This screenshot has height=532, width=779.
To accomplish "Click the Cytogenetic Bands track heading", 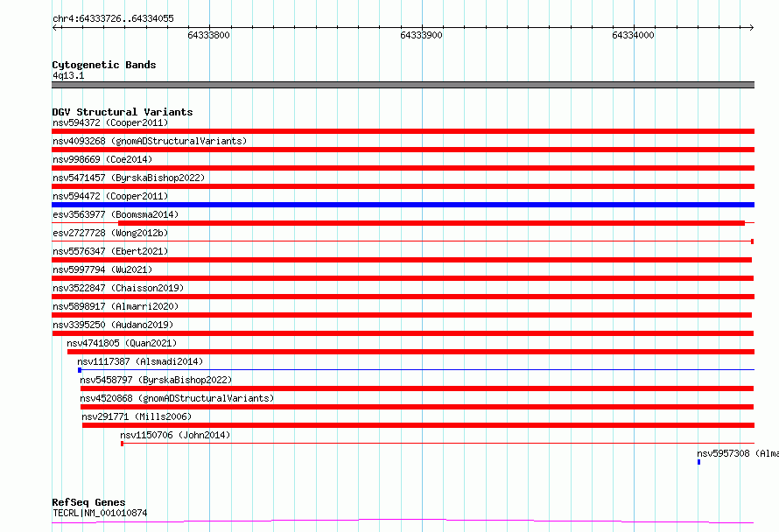I will 104,65.
